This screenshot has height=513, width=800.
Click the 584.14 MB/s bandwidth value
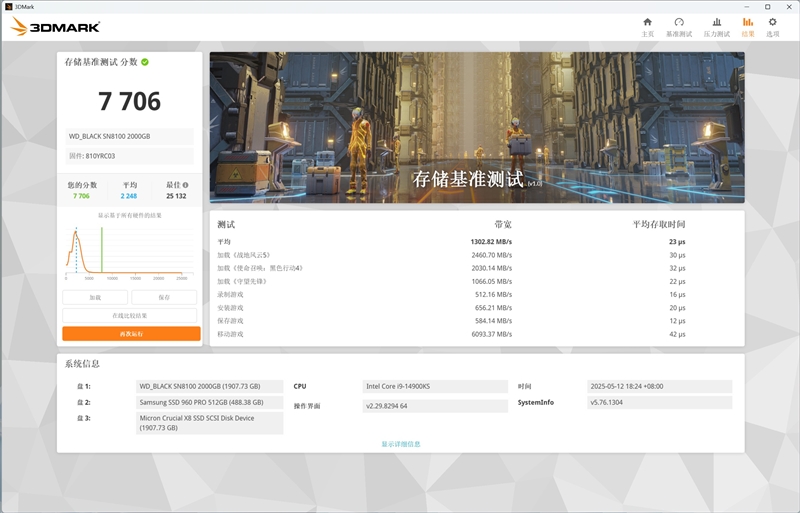[x=493, y=321]
